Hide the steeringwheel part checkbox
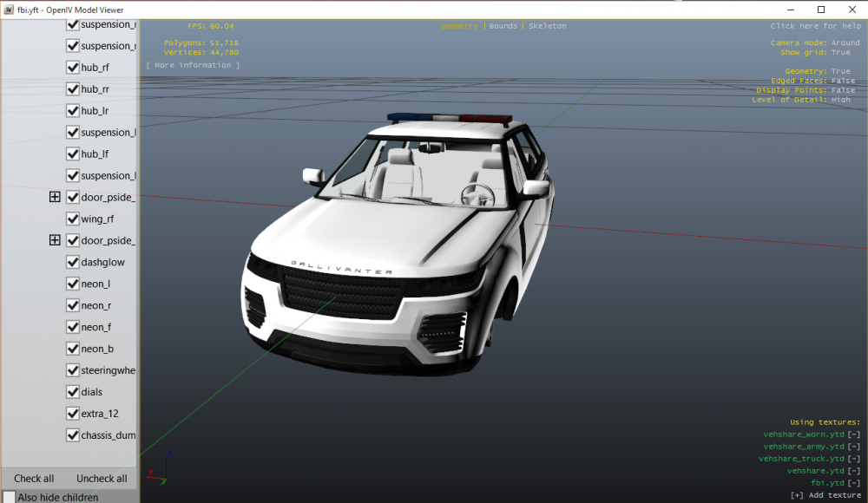 73,370
